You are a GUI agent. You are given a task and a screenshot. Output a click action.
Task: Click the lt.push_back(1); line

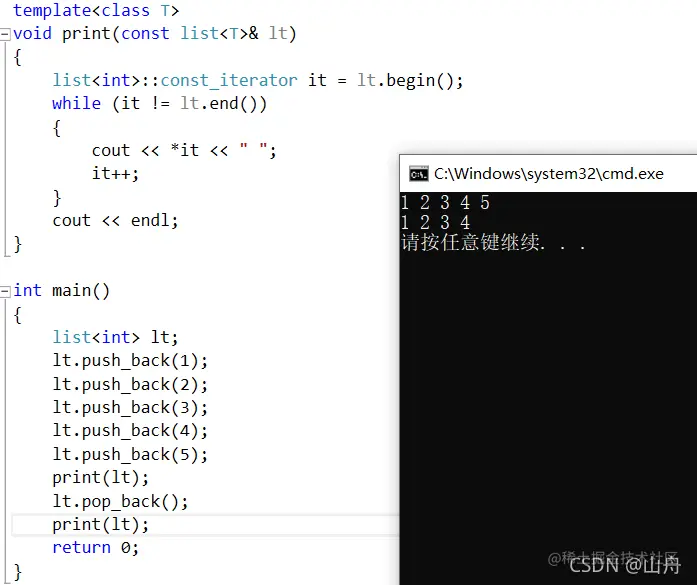(130, 361)
